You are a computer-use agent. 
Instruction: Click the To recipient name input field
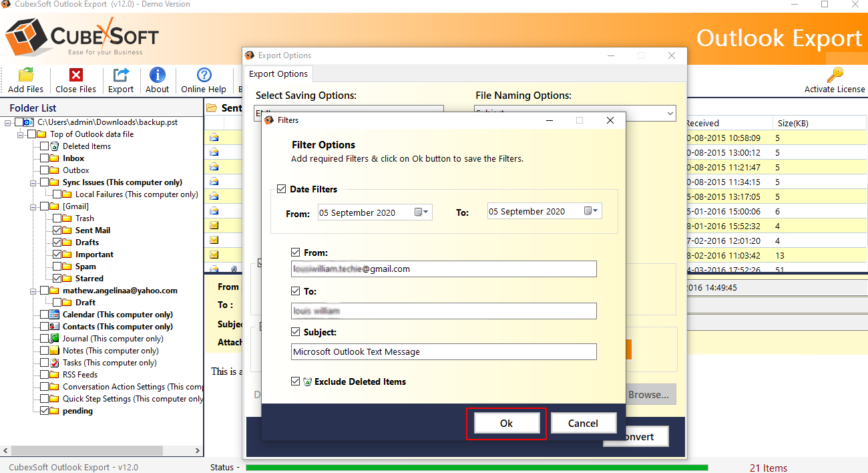tap(444, 311)
